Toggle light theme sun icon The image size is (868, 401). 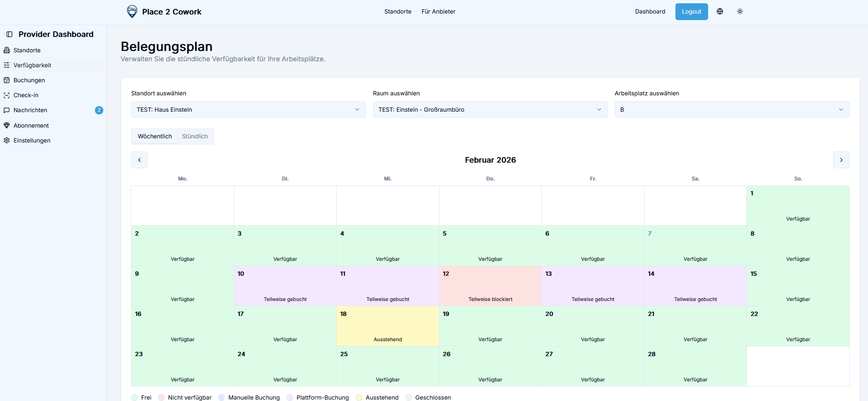coord(740,12)
